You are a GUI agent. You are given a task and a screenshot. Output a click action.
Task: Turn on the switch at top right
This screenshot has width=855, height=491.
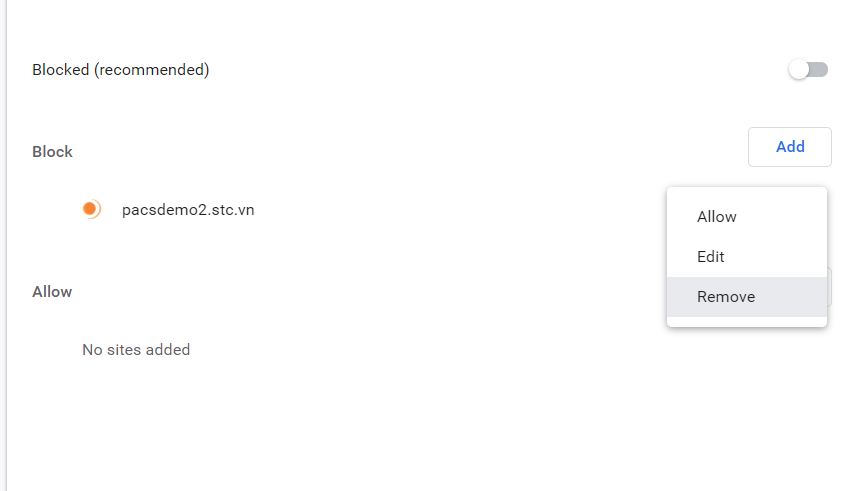tap(808, 70)
